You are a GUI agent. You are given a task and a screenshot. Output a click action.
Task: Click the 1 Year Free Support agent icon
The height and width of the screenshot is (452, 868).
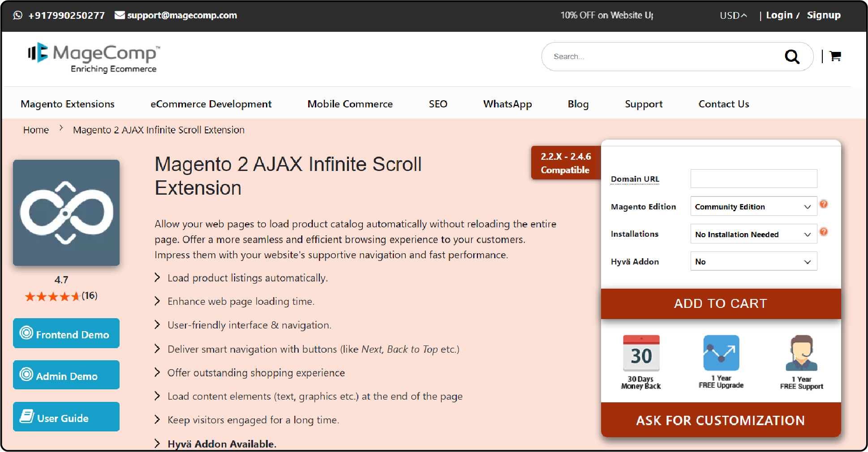click(802, 353)
